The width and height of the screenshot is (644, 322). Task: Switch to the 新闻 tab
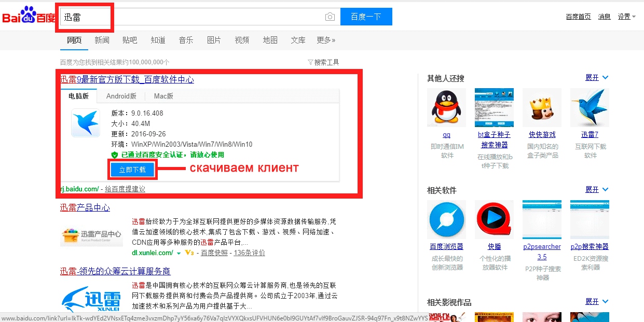102,40
